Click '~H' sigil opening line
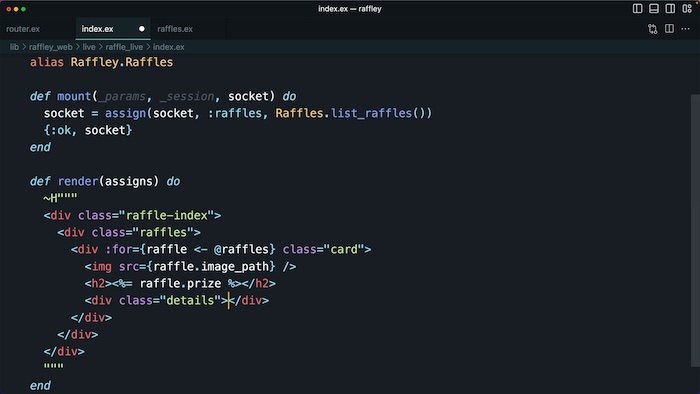This screenshot has height=394, width=700. (x=60, y=198)
